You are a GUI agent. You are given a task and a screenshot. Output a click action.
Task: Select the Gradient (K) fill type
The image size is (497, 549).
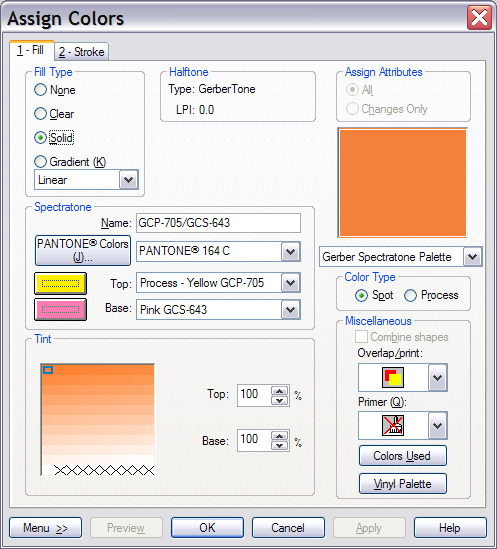pos(40,161)
